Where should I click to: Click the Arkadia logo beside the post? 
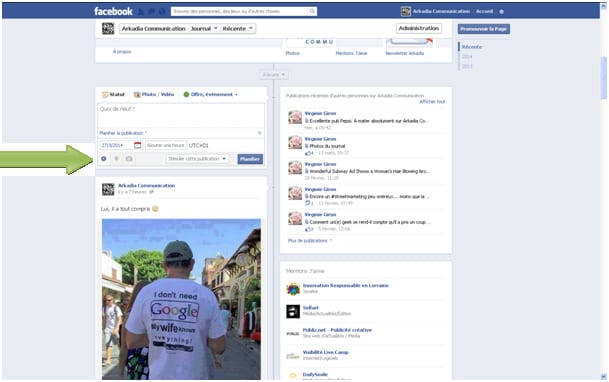(108, 189)
